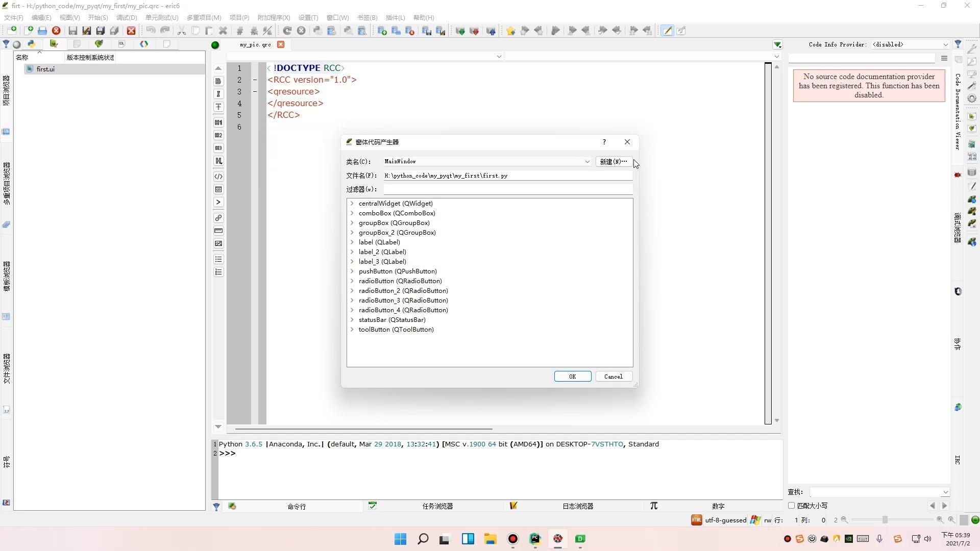Screen dimensions: 980x551
Task: Click Cancel in the dialog
Action: (x=614, y=377)
